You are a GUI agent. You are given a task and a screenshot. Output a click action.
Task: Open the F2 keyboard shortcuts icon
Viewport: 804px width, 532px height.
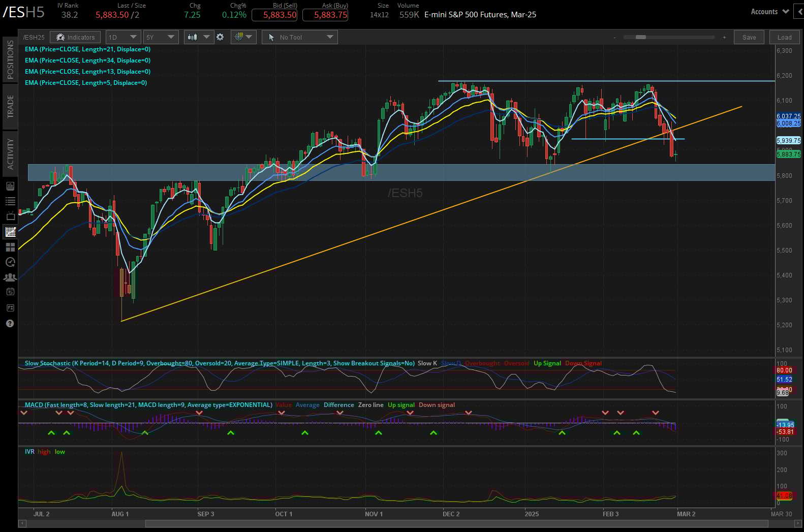(10, 308)
